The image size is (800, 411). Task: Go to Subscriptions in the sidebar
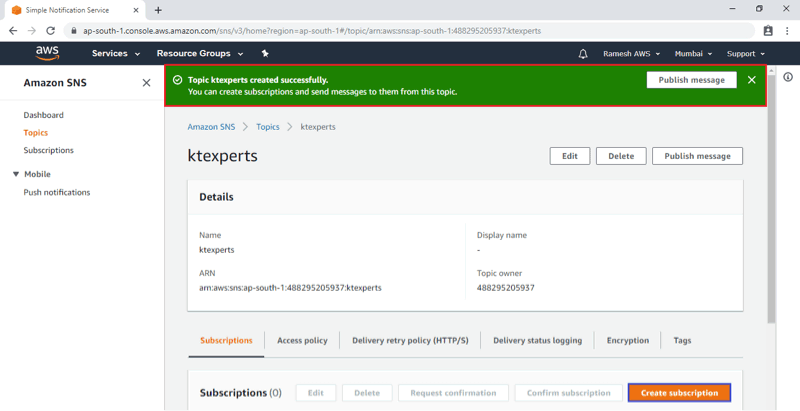pyautogui.click(x=48, y=150)
